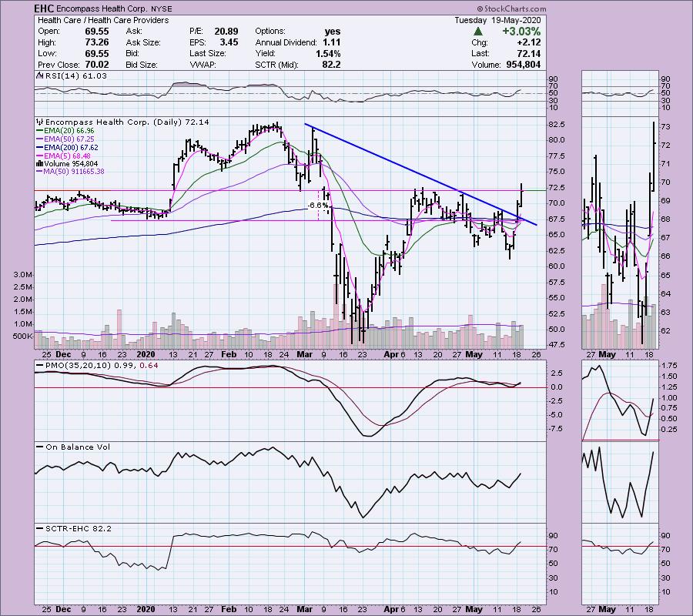Click the EMA(200) 67.62 legend entry

[x=71, y=148]
